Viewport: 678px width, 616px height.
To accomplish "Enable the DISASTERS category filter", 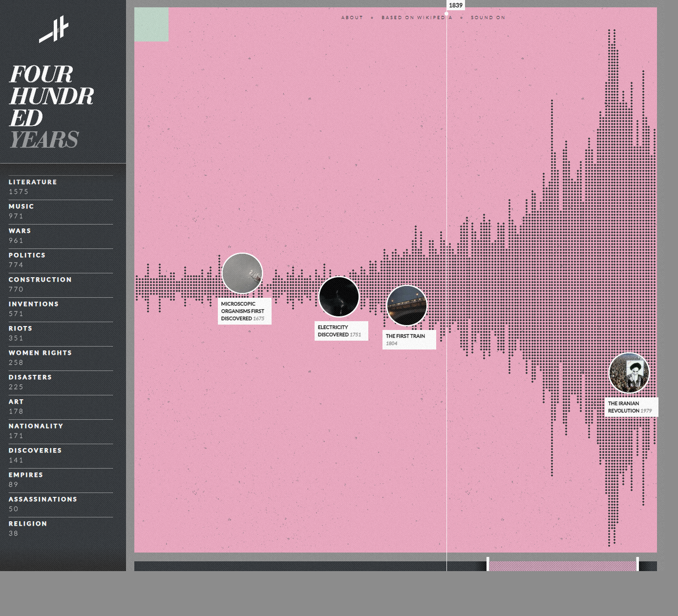I will tap(30, 377).
